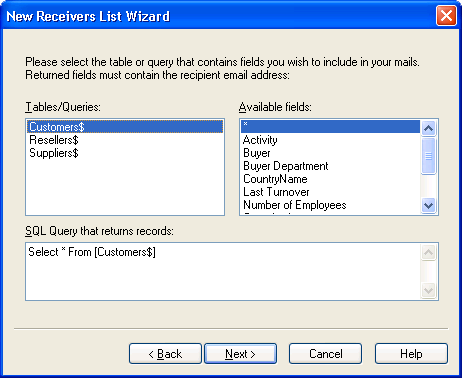Screen dimensions: 462x378
Task: Pick the Number of Employees field
Action: tap(330, 205)
